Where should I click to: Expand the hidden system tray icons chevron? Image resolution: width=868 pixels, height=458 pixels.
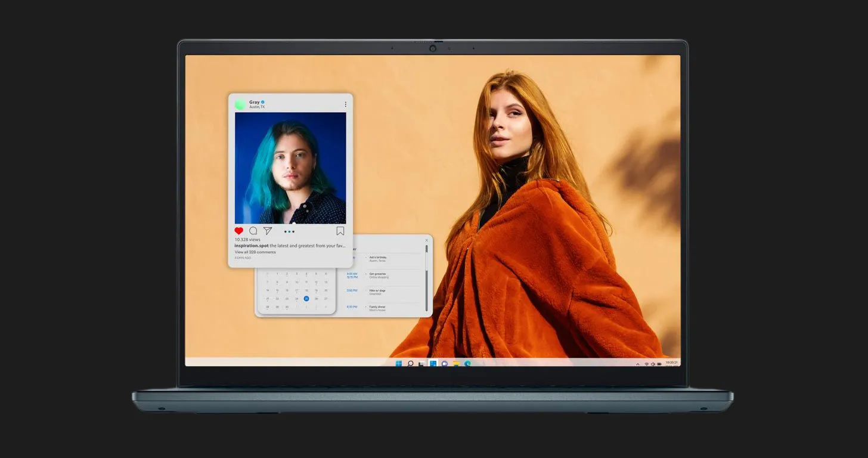[638, 364]
